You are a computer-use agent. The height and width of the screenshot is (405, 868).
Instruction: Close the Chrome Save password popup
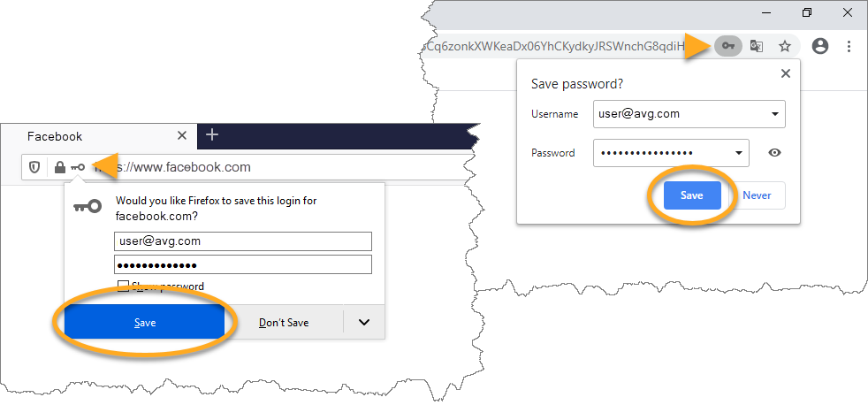[786, 74]
